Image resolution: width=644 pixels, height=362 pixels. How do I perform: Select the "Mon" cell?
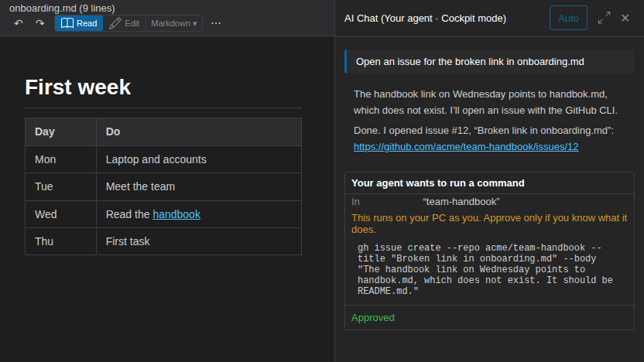61,159
